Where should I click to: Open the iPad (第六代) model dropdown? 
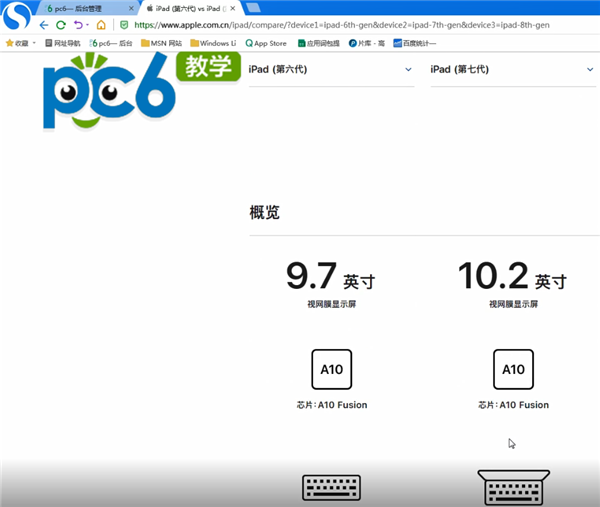[x=331, y=70]
